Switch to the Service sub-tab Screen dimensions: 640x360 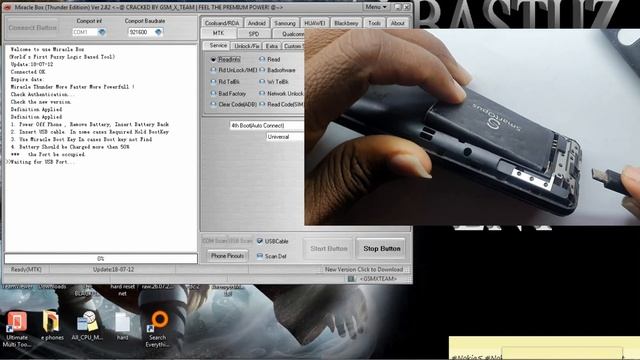coord(218,45)
